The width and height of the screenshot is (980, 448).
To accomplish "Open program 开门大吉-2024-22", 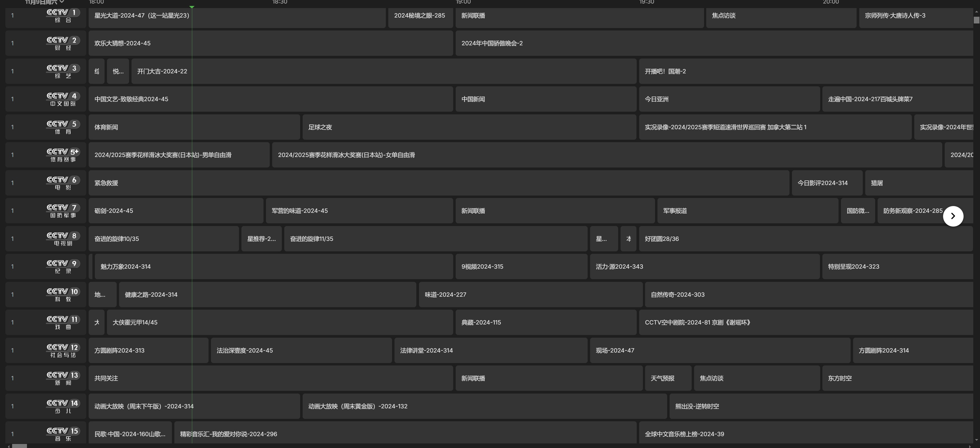I will (x=384, y=71).
